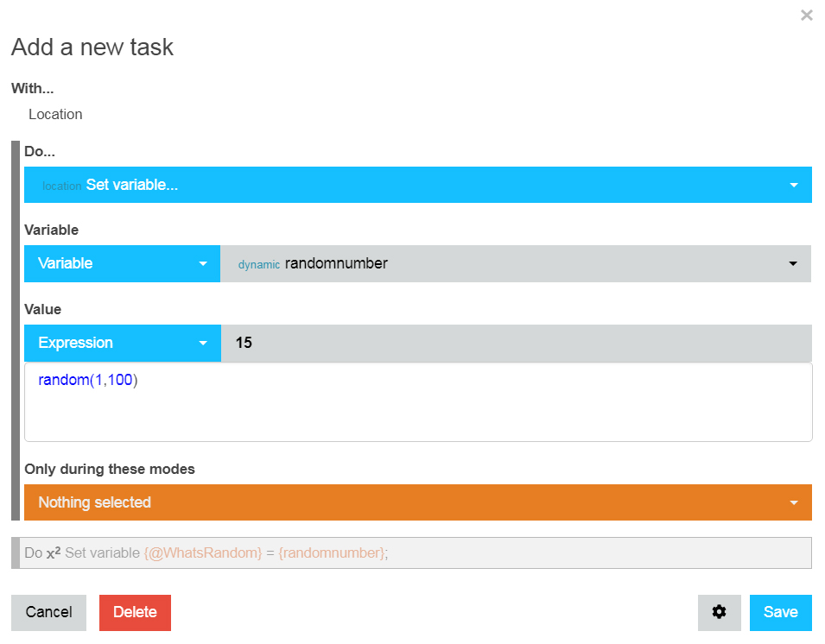Click the Save button
The width and height of the screenshot is (825, 644).
pos(780,612)
